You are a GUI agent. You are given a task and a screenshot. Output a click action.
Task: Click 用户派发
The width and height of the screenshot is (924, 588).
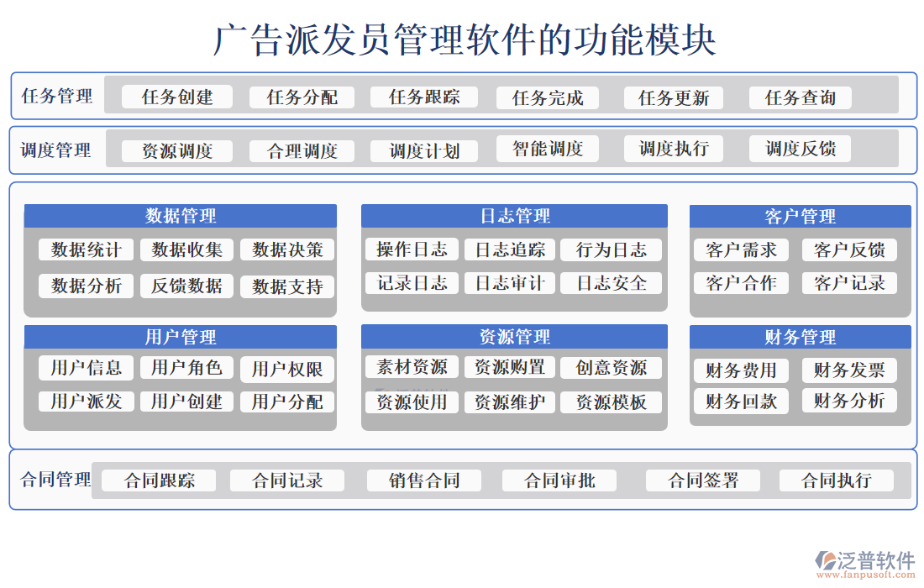coord(85,402)
